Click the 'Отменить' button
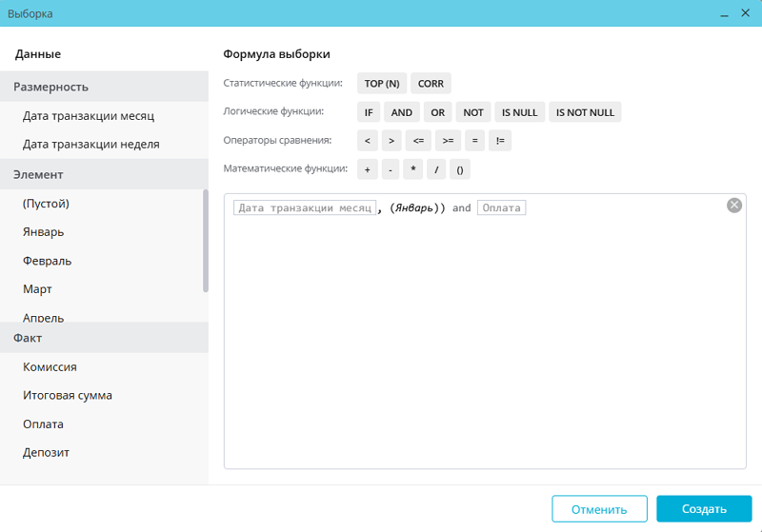Viewport: 762px width, 532px height. tap(599, 509)
